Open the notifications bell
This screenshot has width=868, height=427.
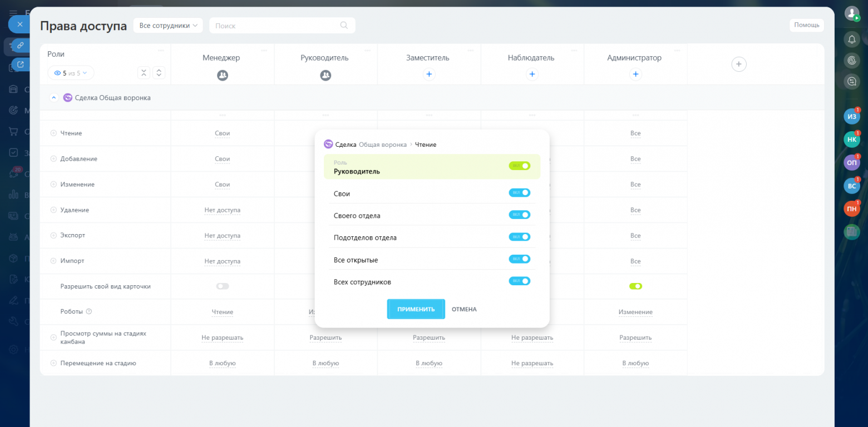[851, 39]
